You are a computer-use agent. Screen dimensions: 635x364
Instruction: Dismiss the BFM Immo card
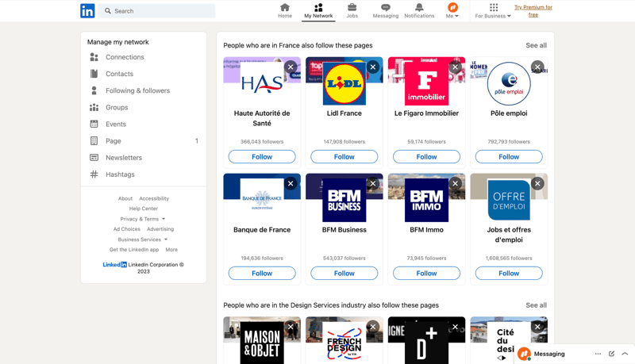coord(455,183)
